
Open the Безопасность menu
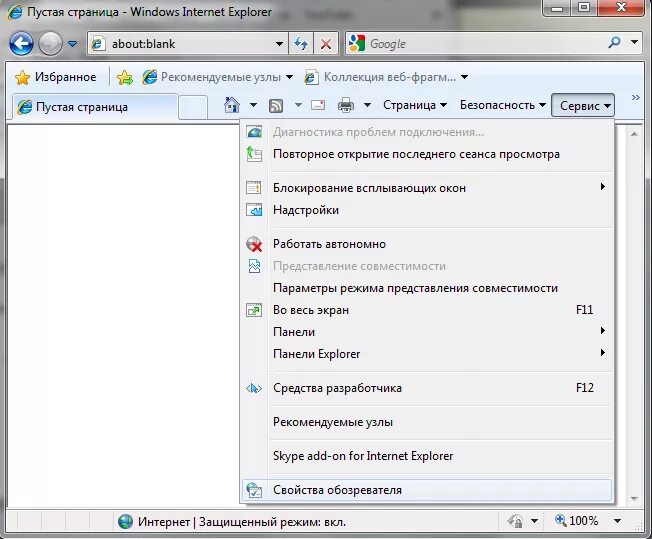(x=502, y=105)
